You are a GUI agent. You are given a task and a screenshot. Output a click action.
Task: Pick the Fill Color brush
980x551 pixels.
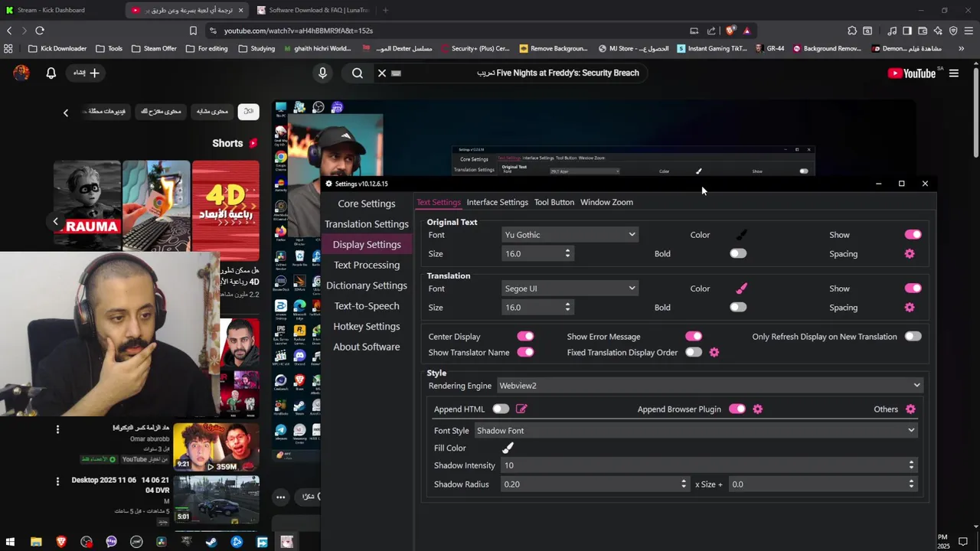[508, 448]
